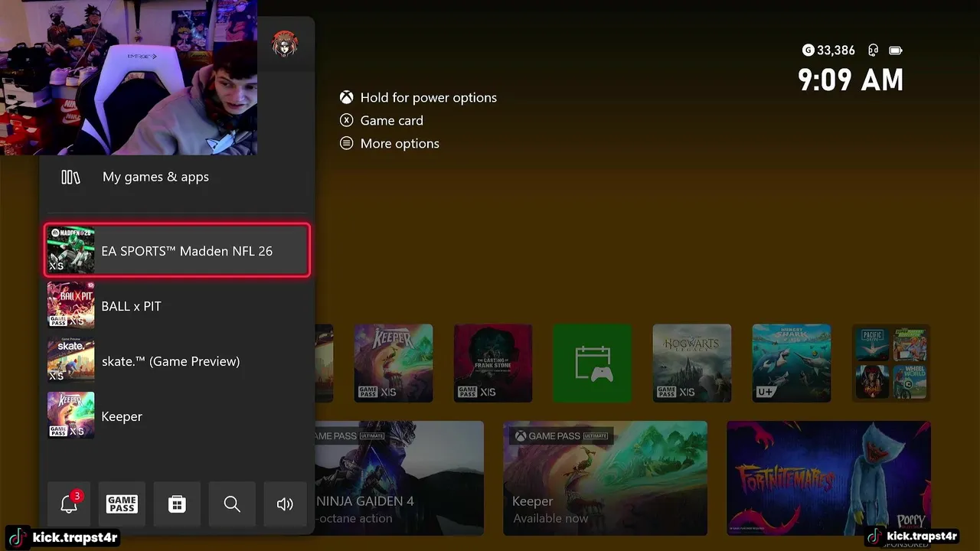Open the search magnifier icon
The height and width of the screenshot is (551, 980).
coord(232,504)
